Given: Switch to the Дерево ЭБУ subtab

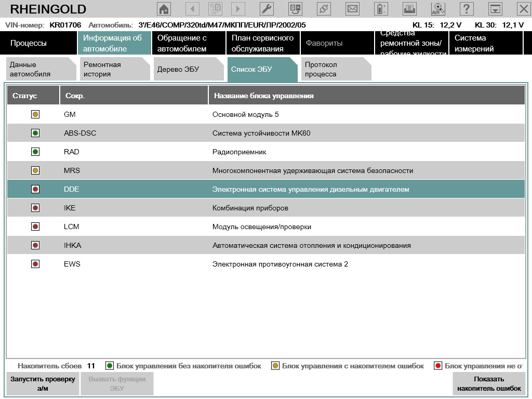Looking at the screenshot, I should click(189, 69).
